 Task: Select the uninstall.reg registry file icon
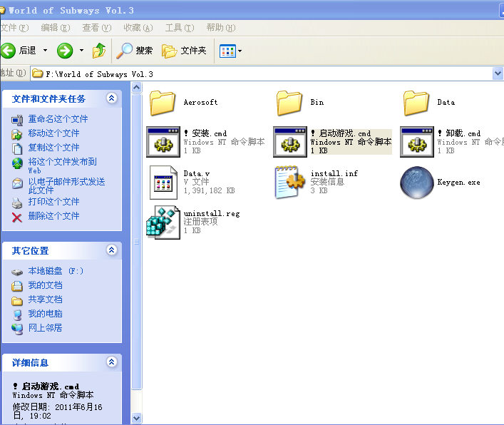(163, 222)
